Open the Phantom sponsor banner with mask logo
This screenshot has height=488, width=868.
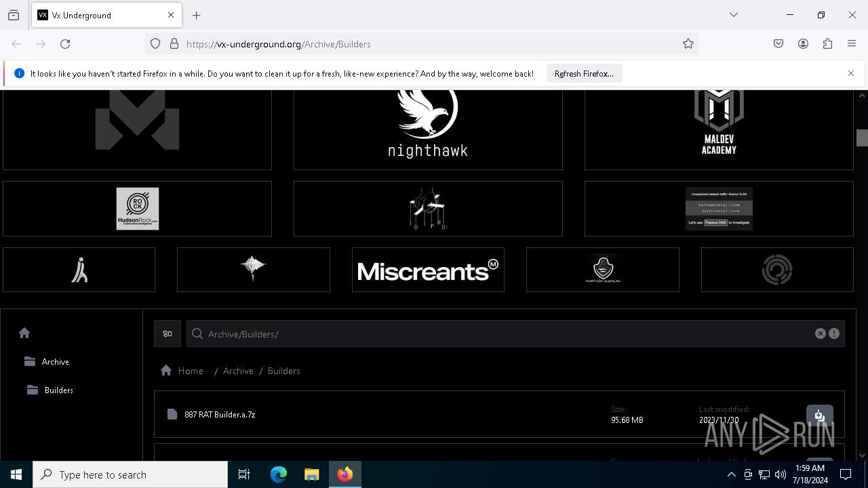coord(603,270)
